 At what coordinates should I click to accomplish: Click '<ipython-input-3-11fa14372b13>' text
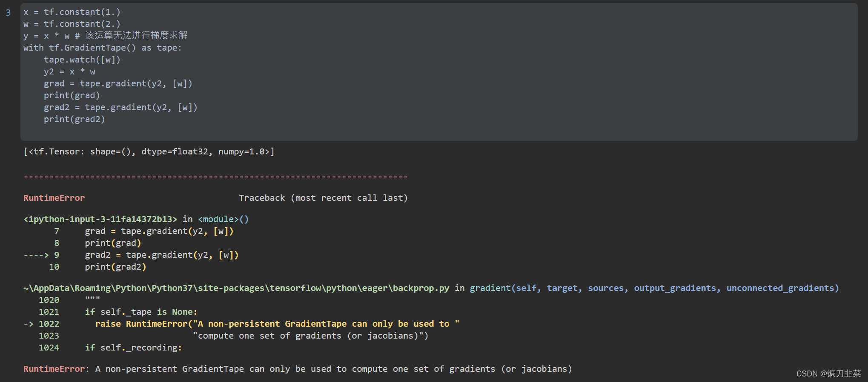coord(100,219)
